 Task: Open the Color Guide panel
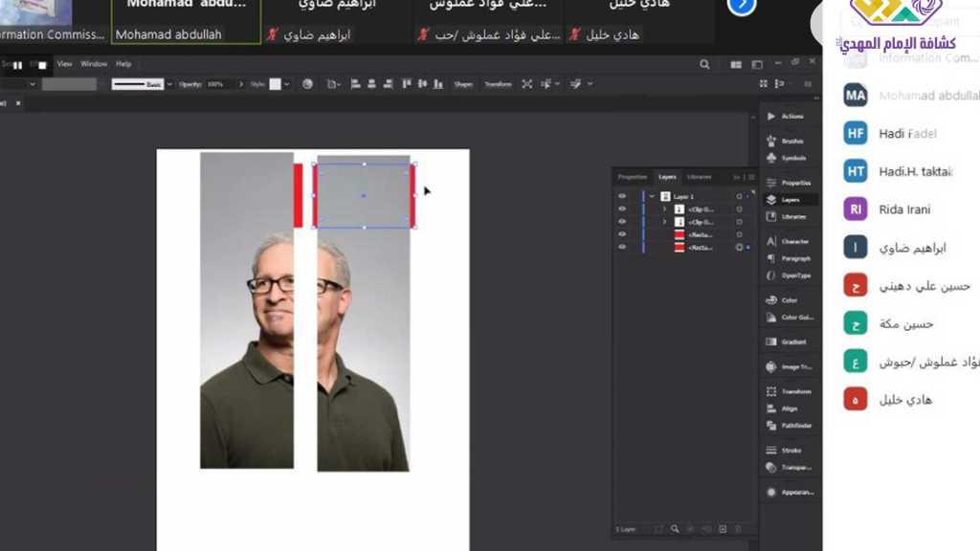tap(772, 317)
